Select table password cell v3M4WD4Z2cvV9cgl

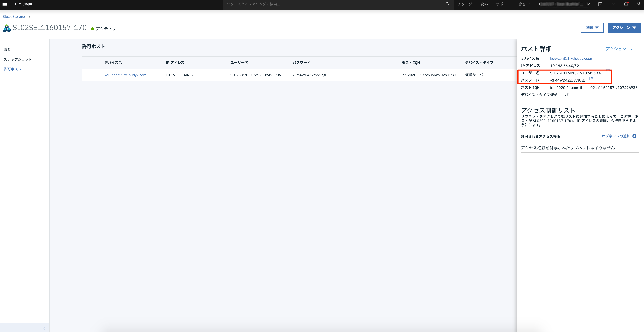tap(309, 75)
